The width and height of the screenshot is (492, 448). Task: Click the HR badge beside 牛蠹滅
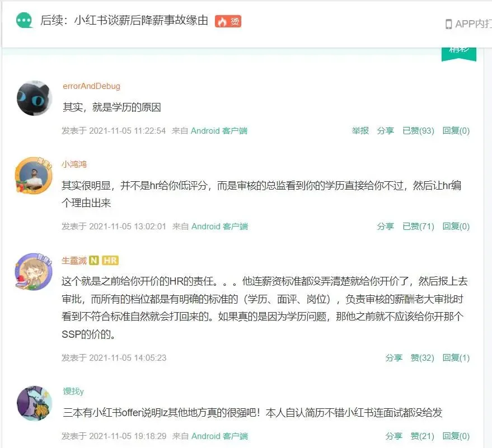point(110,261)
